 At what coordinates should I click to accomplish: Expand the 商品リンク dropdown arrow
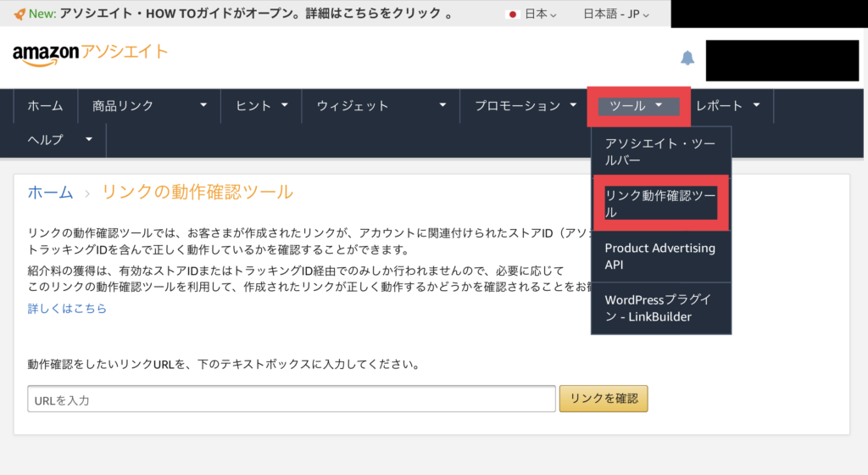tap(203, 105)
